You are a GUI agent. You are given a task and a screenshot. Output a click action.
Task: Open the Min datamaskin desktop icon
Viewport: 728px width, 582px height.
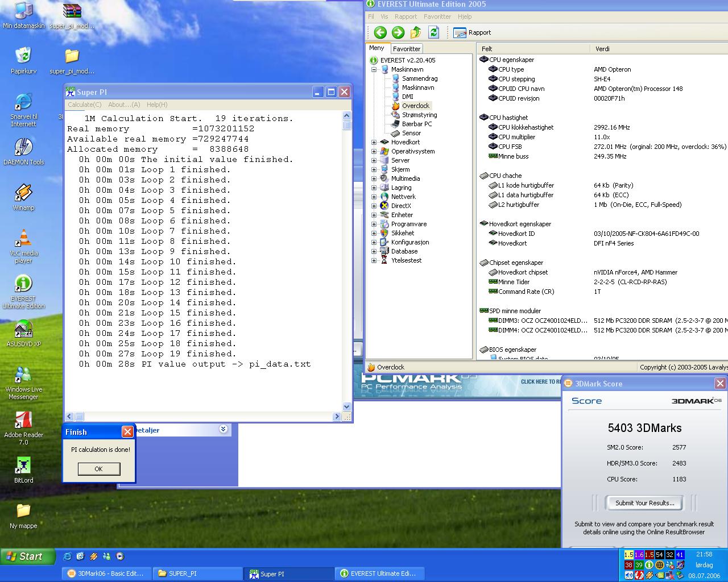tap(23, 16)
